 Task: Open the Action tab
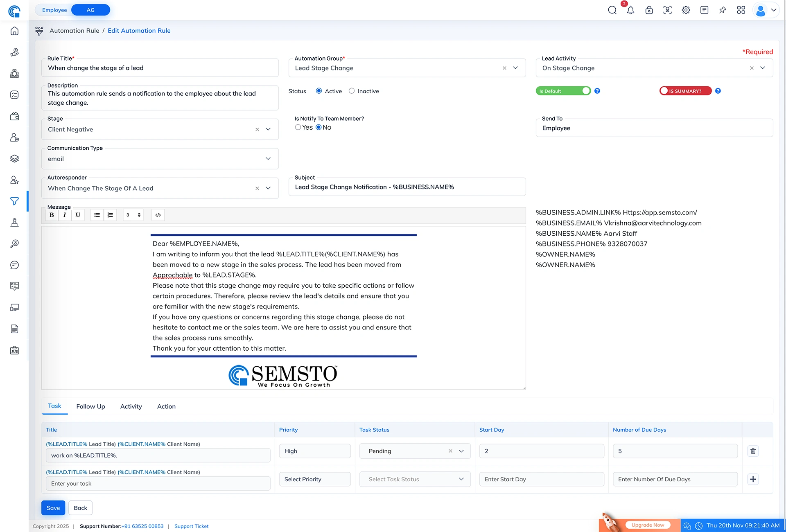coord(166,406)
